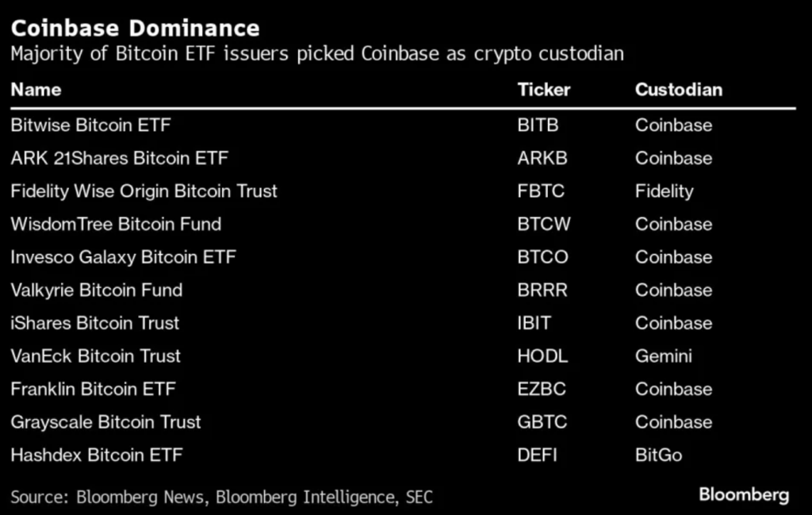Click the Ticker column header
This screenshot has width=812, height=515.
543,90
